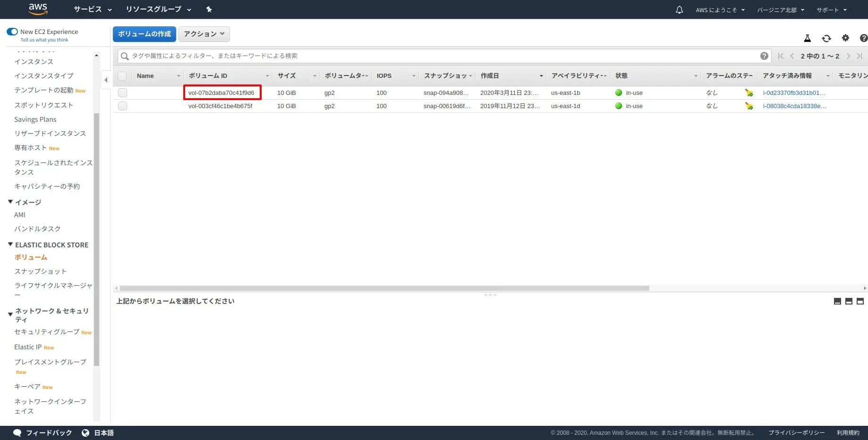Click the search magnifier icon

tap(125, 56)
